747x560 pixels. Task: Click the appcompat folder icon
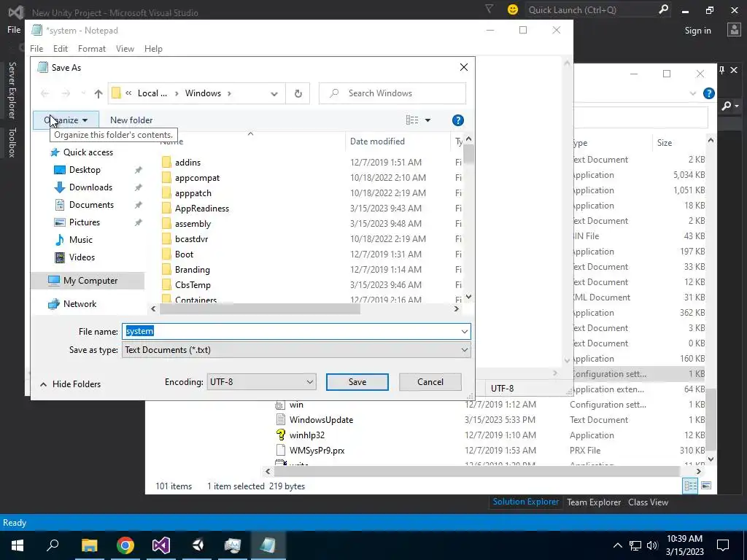[166, 178]
